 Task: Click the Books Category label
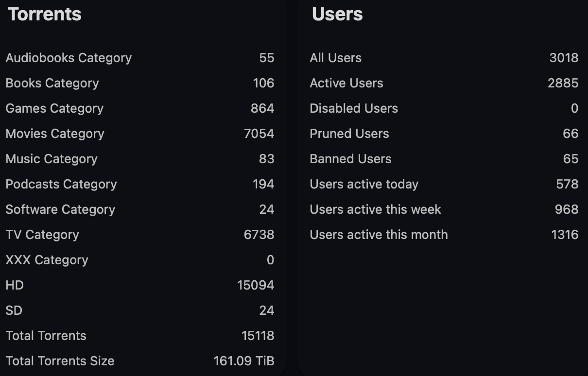pyautogui.click(x=52, y=83)
